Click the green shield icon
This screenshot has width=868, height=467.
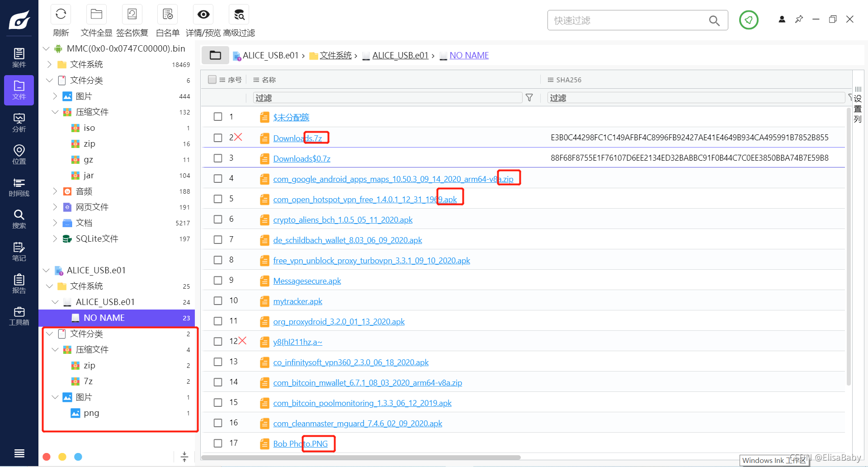coord(749,20)
